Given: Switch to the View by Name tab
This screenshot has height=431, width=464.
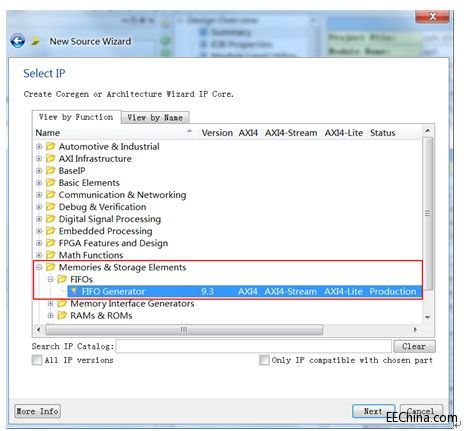Looking at the screenshot, I should [x=155, y=118].
